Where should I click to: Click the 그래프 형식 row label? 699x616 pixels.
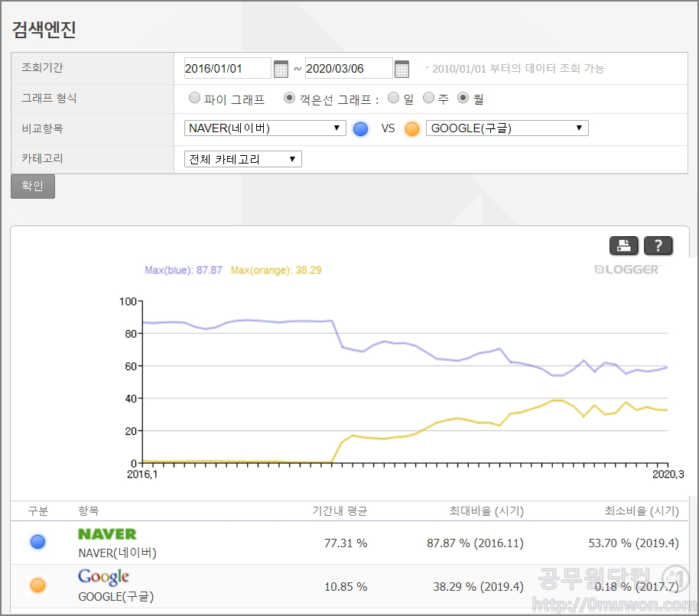point(49,98)
